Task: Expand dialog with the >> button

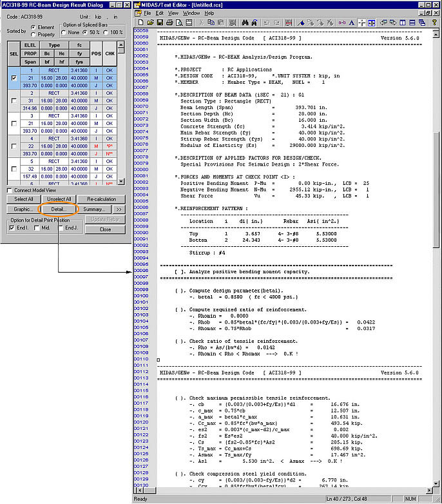Action: [119, 209]
